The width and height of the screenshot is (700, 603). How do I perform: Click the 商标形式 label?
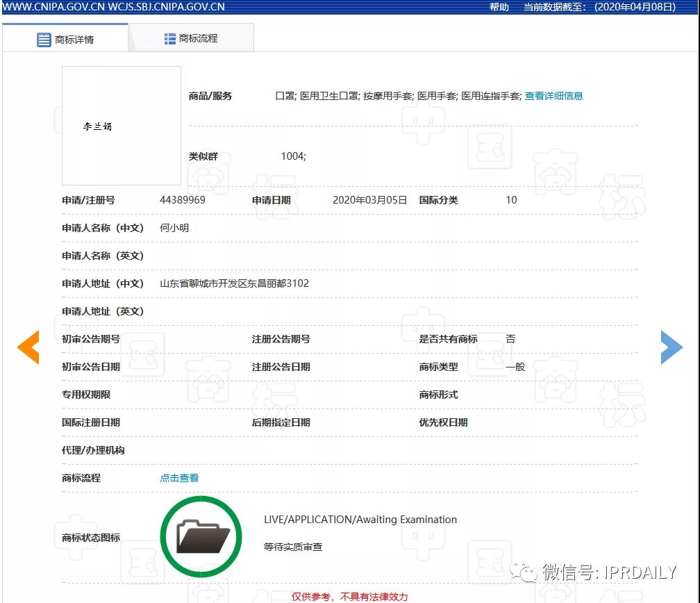click(438, 395)
